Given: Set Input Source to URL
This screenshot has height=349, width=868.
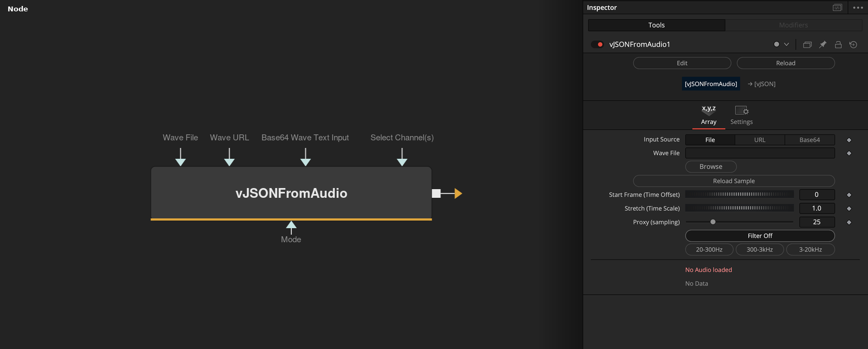Looking at the screenshot, I should tap(759, 140).
